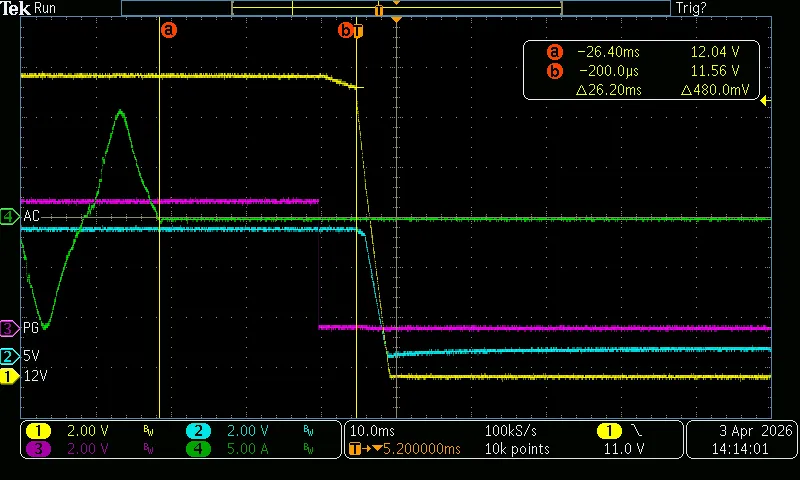Image resolution: width=800 pixels, height=480 pixels.
Task: Click channel 3 badge in the scale readout
Action: coord(38,449)
